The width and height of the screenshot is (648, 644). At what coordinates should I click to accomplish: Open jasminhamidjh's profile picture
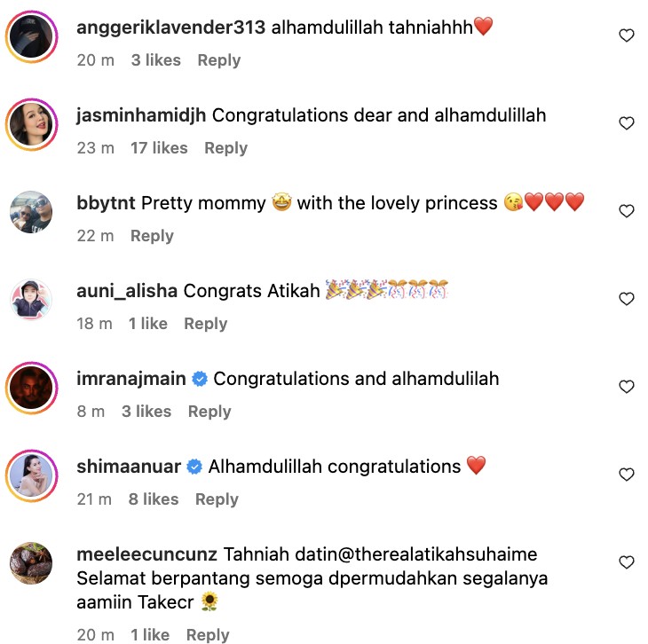coord(33,124)
